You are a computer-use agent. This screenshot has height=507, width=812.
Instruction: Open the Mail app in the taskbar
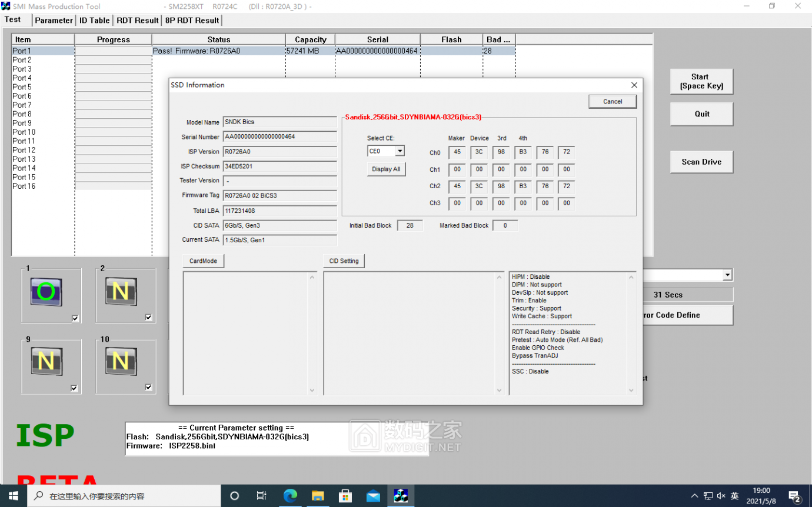coord(373,496)
